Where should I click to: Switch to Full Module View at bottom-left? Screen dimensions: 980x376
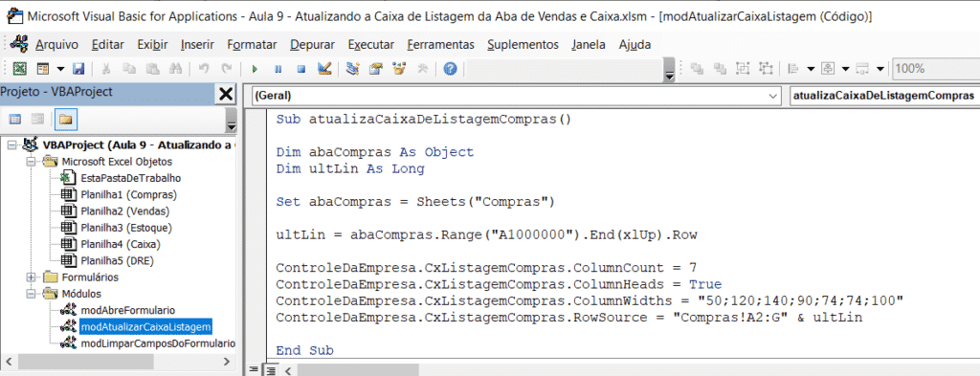tap(271, 370)
